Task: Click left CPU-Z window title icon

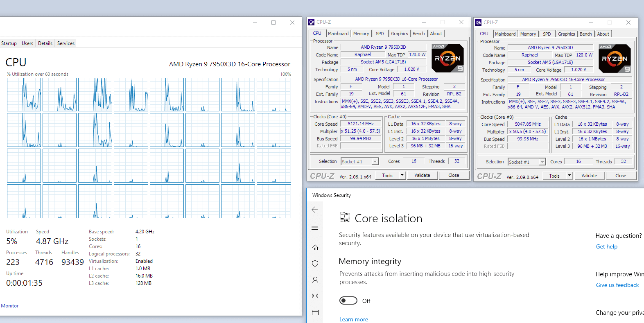Action: [x=312, y=22]
